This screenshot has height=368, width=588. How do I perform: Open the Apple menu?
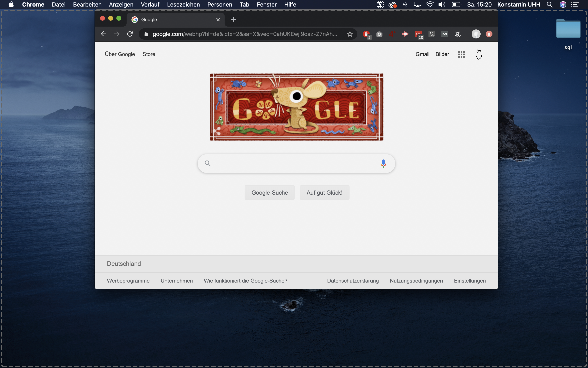tap(11, 5)
